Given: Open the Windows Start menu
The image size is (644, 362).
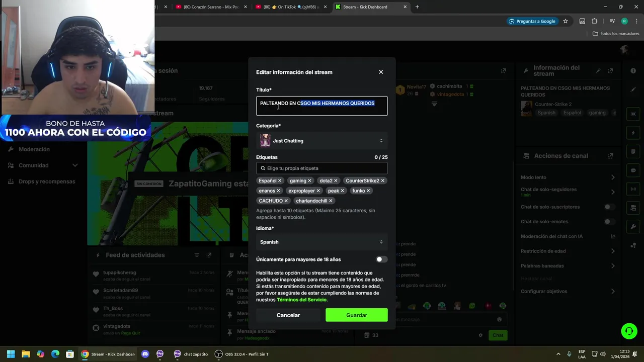Looking at the screenshot, I should pyautogui.click(x=11, y=354).
